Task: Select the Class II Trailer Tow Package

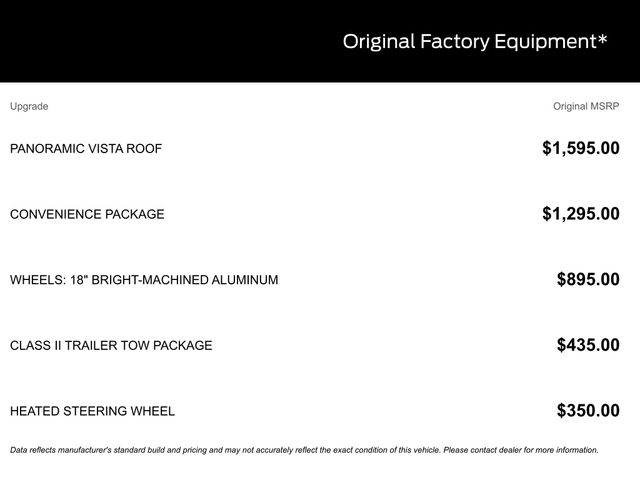Action: click(x=111, y=345)
